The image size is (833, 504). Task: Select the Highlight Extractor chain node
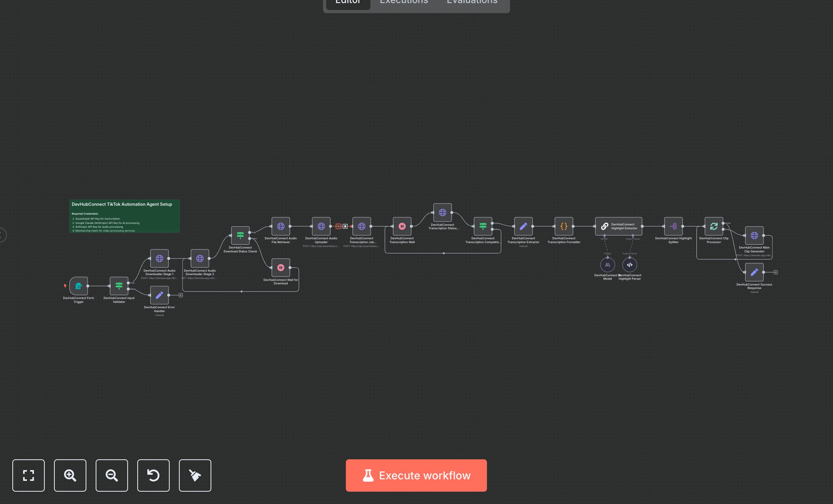[619, 226]
